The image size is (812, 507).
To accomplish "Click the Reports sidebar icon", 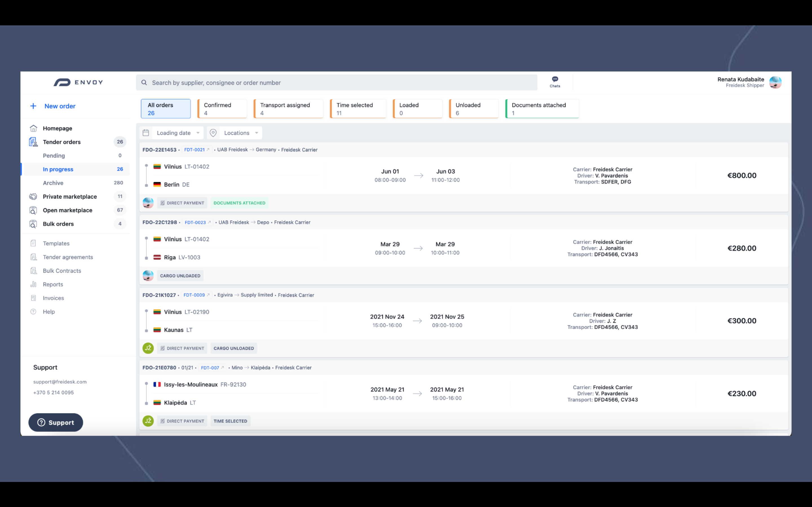I will pyautogui.click(x=33, y=284).
